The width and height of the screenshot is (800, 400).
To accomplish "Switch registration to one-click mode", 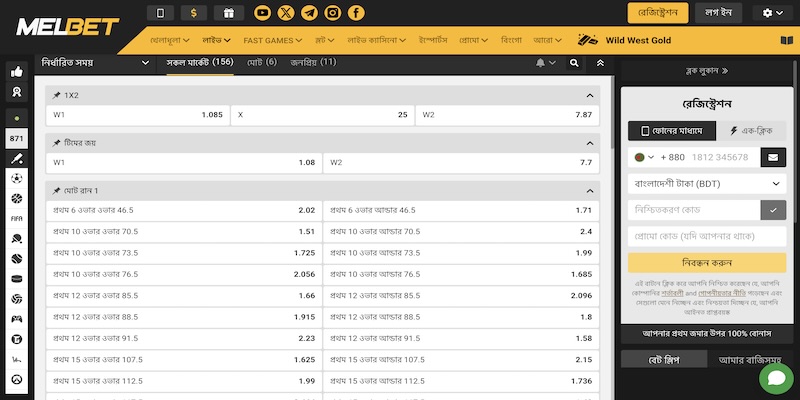I will point(750,131).
